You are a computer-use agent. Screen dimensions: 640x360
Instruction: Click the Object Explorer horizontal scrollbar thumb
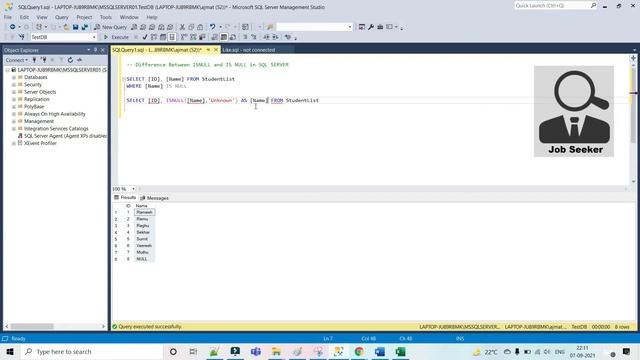pos(32,327)
